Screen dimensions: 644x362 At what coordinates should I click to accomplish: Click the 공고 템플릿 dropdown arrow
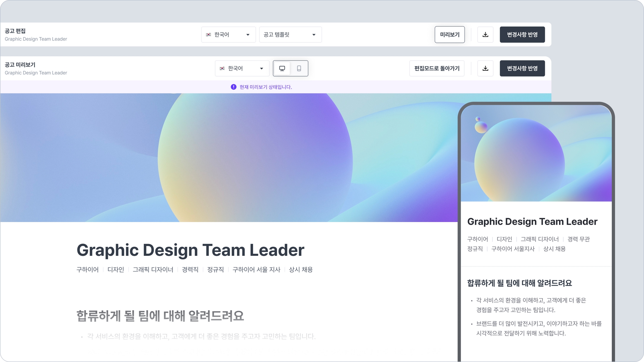tap(314, 35)
